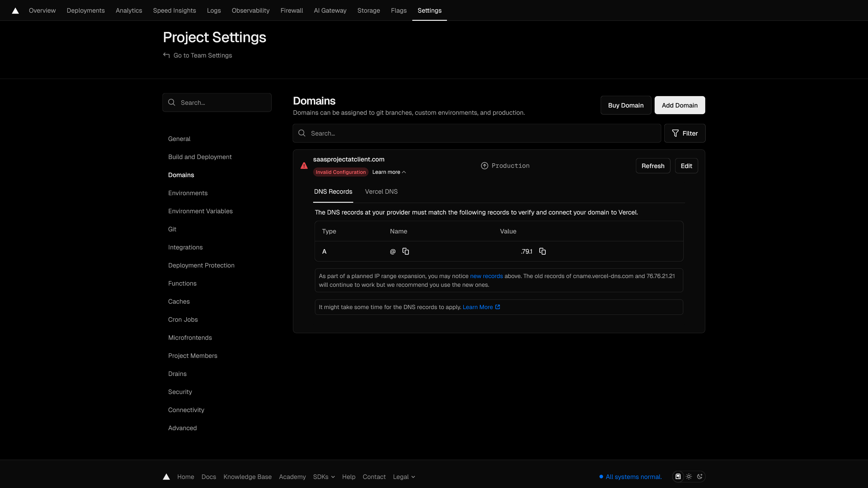The height and width of the screenshot is (488, 868).
Task: Click the settings sidebar search field
Action: click(x=217, y=102)
